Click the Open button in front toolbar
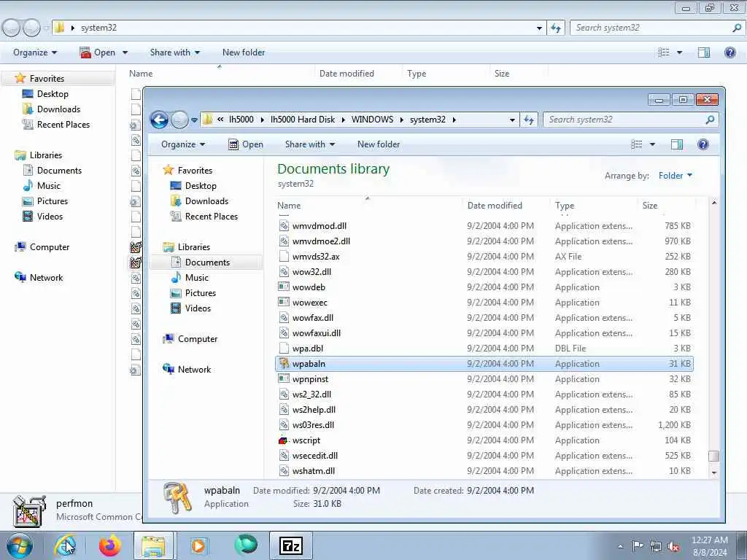This screenshot has width=747, height=560. (246, 144)
